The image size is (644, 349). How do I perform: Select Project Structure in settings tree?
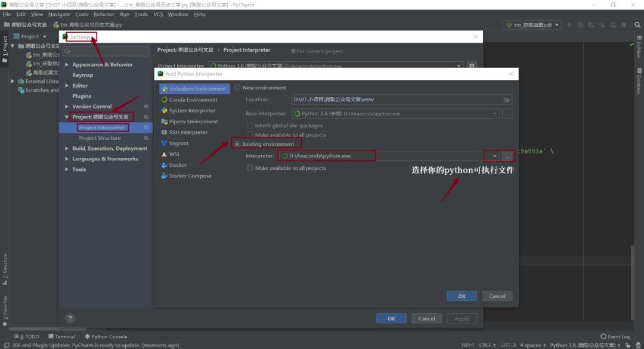[100, 138]
